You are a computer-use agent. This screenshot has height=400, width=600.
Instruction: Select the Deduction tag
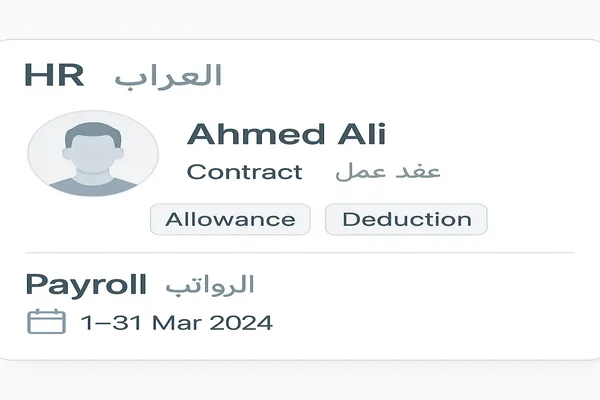click(406, 219)
